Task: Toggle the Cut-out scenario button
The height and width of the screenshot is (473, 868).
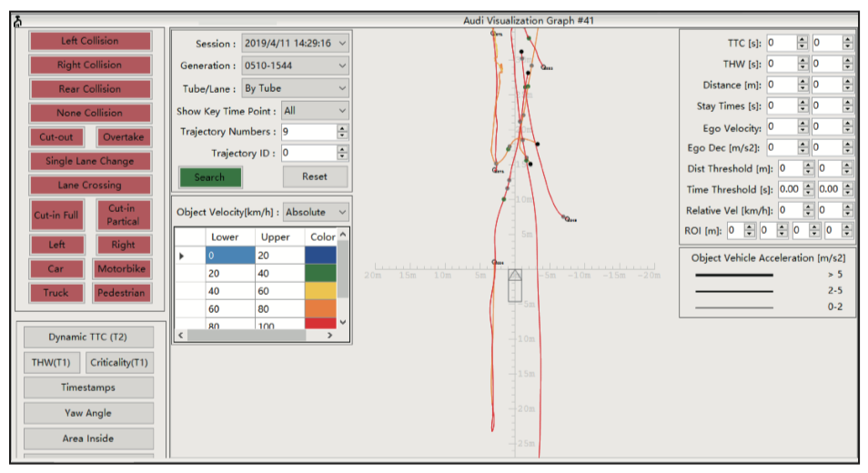Action: [x=56, y=136]
